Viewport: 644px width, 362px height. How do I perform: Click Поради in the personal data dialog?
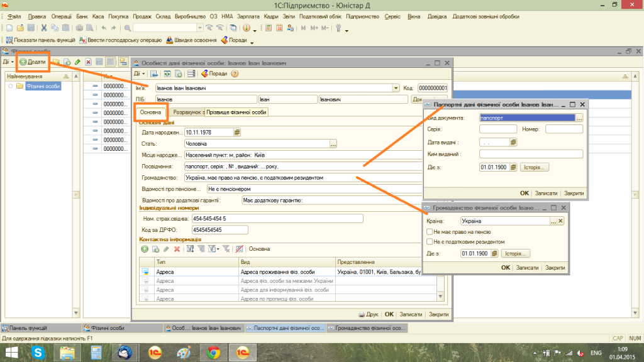coord(214,74)
